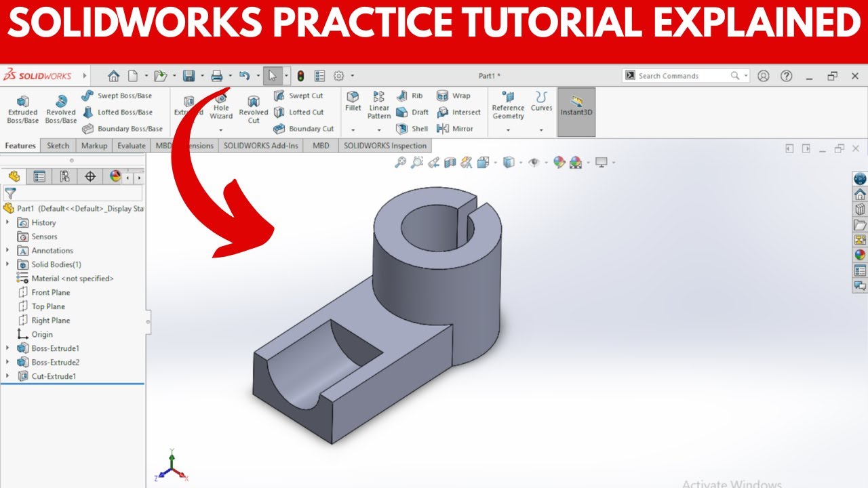Open the Options gear icon
Image resolution: width=868 pixels, height=488 pixels.
(339, 76)
